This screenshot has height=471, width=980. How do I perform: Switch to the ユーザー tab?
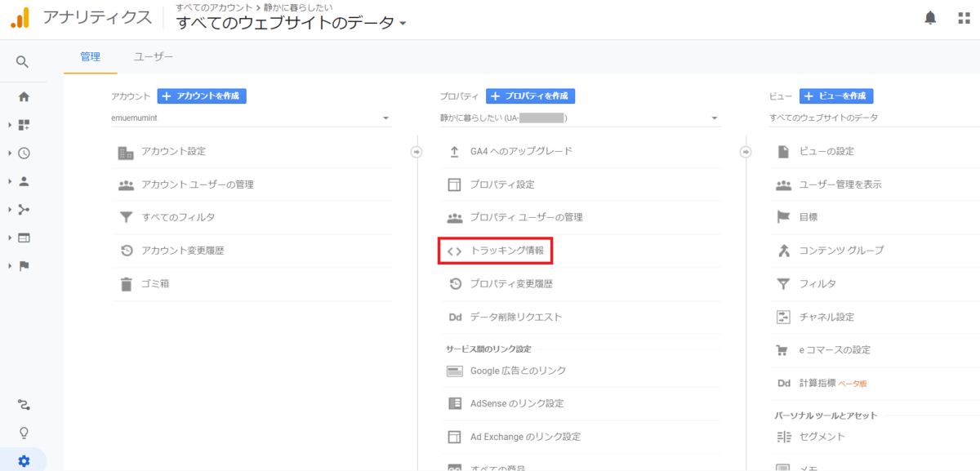pyautogui.click(x=154, y=56)
